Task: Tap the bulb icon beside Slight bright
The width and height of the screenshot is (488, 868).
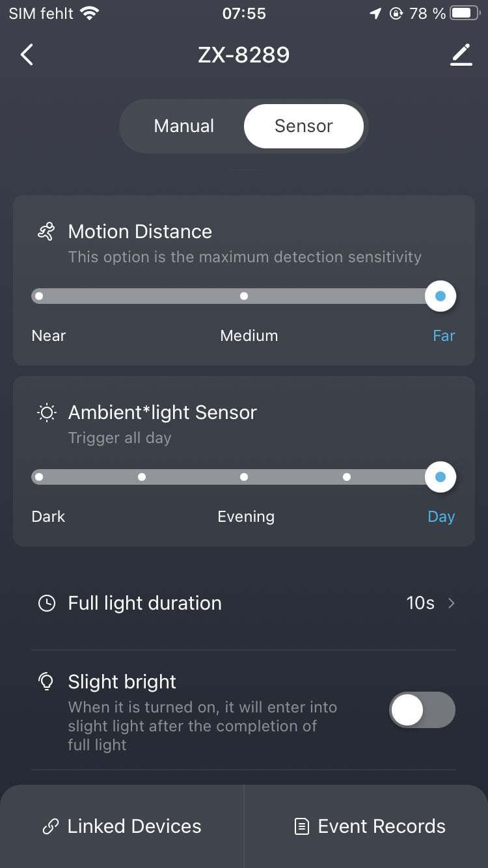Action: [x=46, y=681]
